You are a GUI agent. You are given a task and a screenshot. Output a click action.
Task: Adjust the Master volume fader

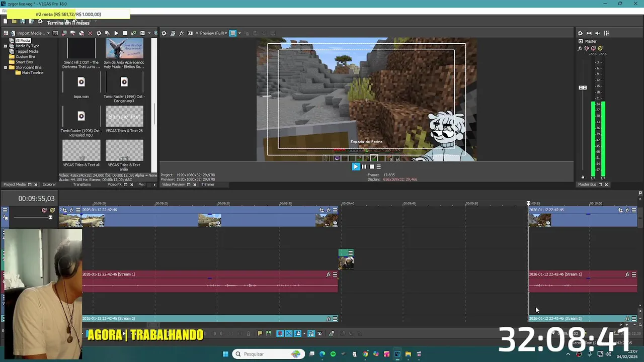point(583,88)
